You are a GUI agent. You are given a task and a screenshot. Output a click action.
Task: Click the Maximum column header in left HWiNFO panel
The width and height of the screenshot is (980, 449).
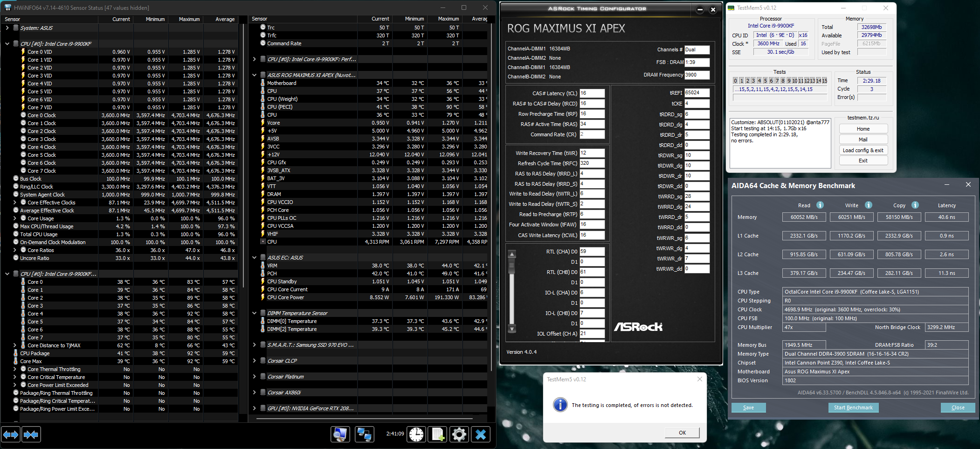tap(186, 19)
